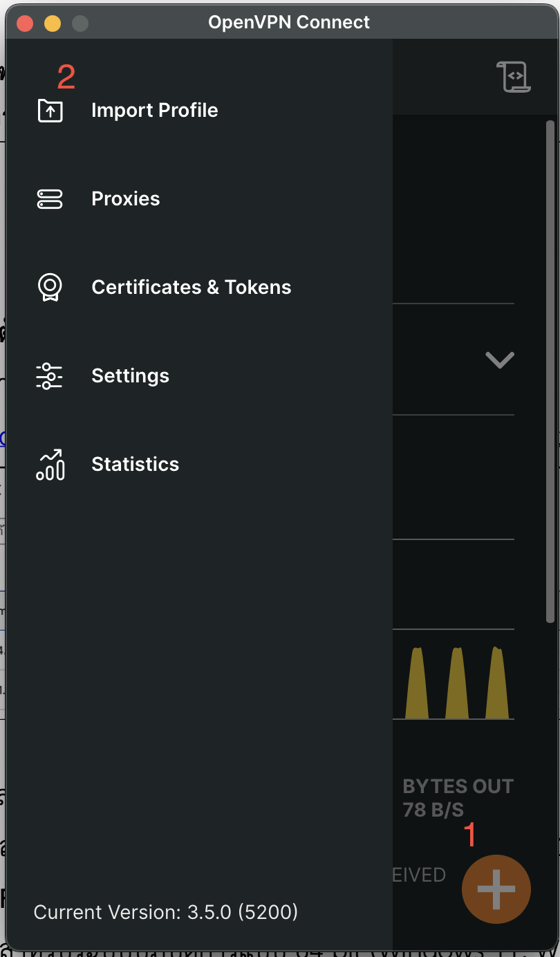Viewport: 560px width, 957px height.
Task: Select the Import Profile menu entry text
Action: click(154, 111)
